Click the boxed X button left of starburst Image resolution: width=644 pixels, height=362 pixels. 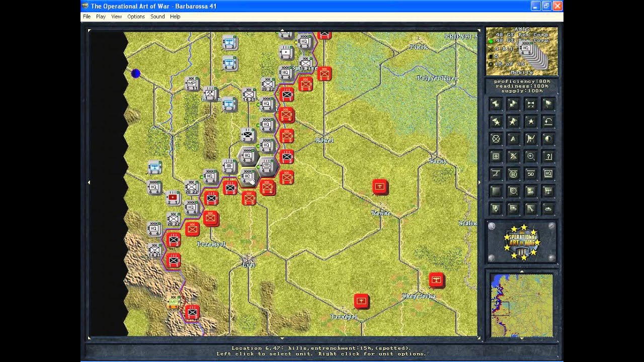pyautogui.click(x=496, y=156)
